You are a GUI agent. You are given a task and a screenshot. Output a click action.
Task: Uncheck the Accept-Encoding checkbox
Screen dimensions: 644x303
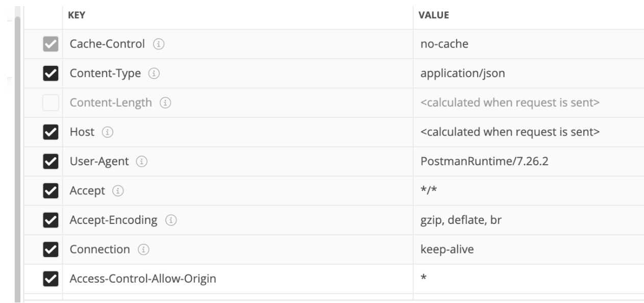(51, 220)
